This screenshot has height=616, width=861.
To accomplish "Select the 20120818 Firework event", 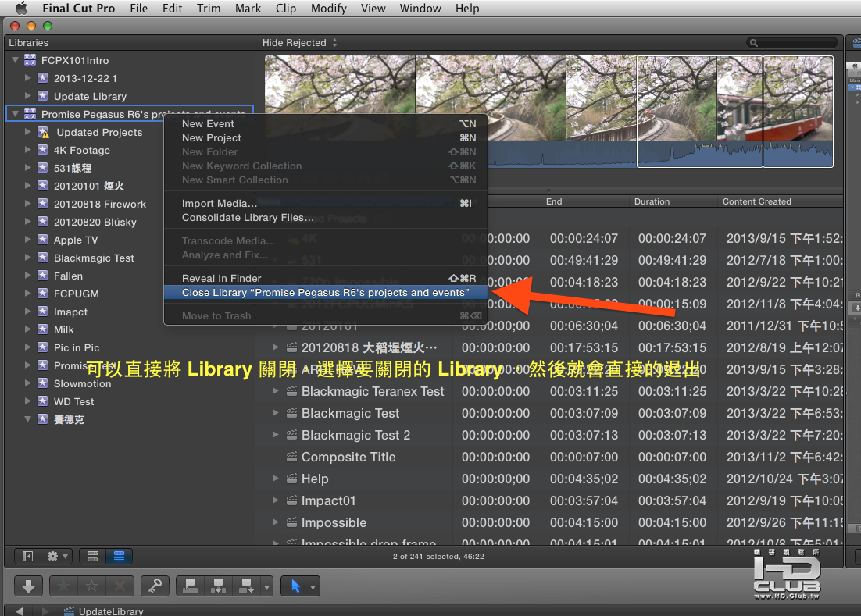I will (99, 204).
